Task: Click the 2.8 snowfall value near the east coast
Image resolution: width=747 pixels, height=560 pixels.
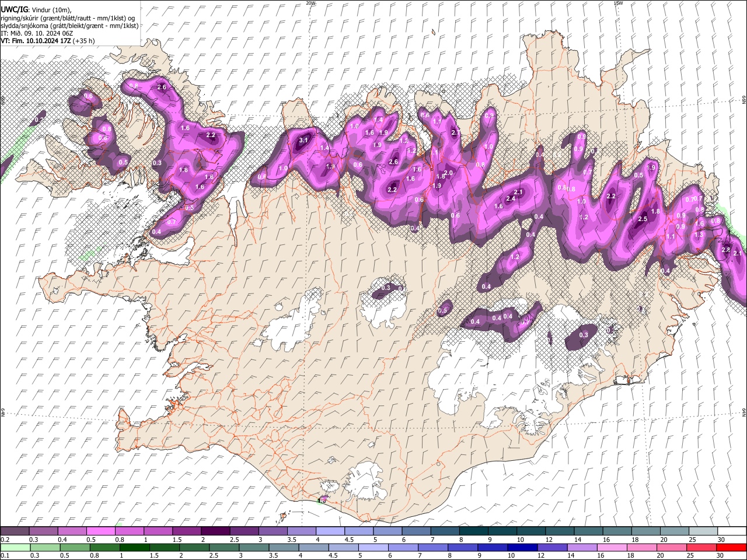Action: pos(726,250)
